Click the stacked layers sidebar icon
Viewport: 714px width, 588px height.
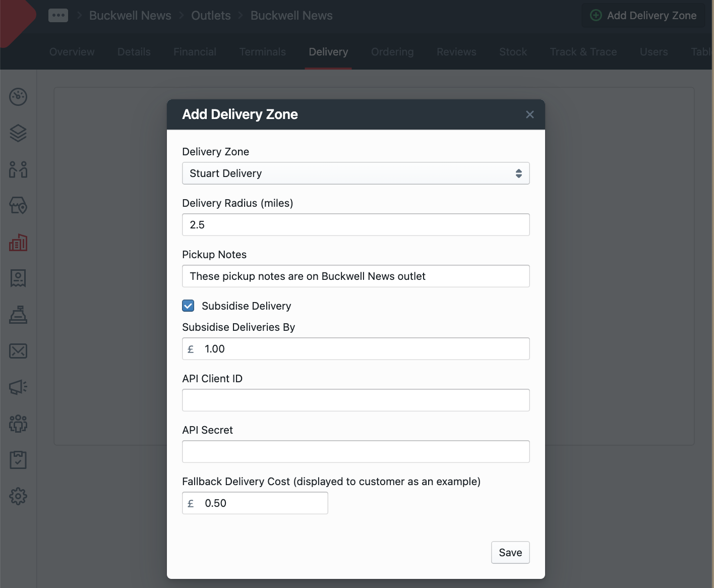tap(18, 133)
